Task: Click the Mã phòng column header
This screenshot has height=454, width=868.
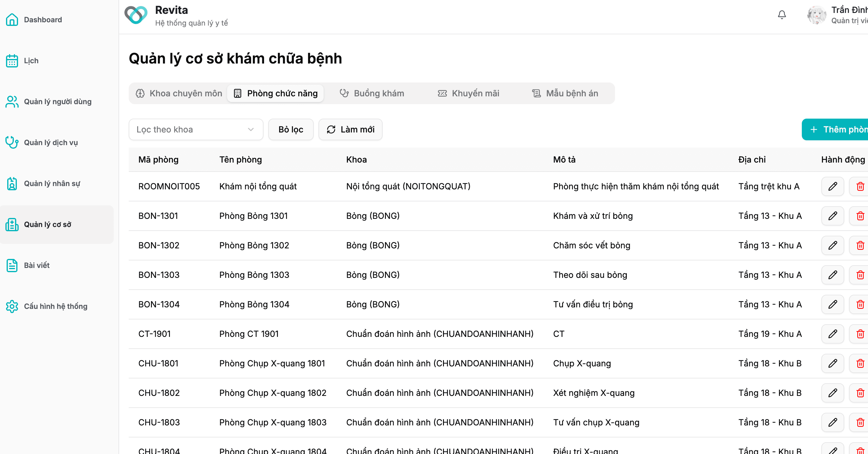Action: pyautogui.click(x=159, y=160)
